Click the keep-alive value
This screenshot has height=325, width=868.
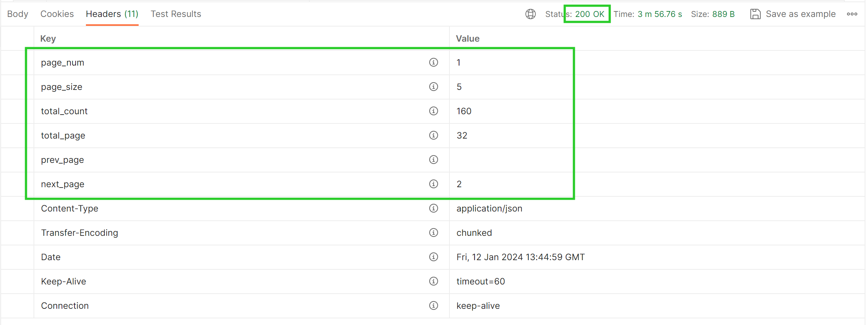478,306
